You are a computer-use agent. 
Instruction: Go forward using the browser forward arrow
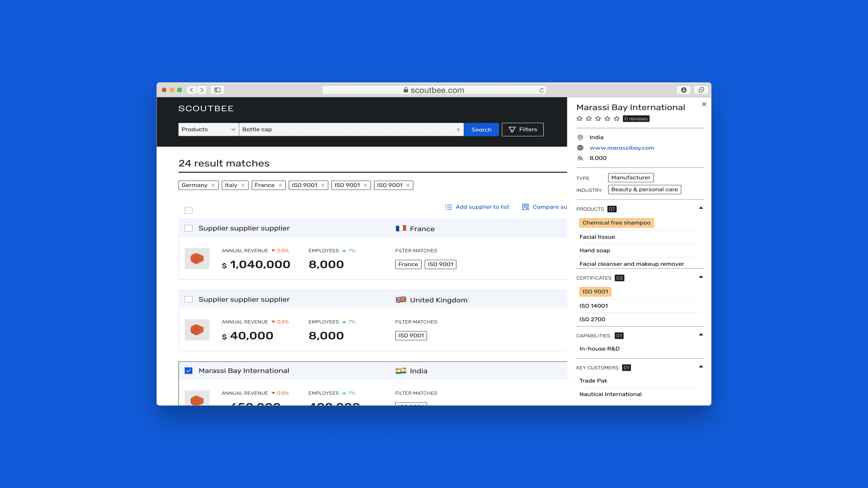pyautogui.click(x=202, y=90)
